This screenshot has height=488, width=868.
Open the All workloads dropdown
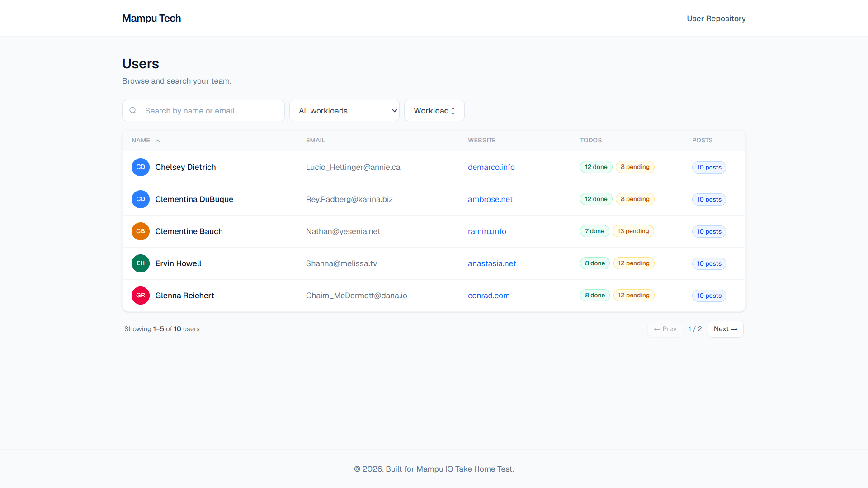pos(344,111)
